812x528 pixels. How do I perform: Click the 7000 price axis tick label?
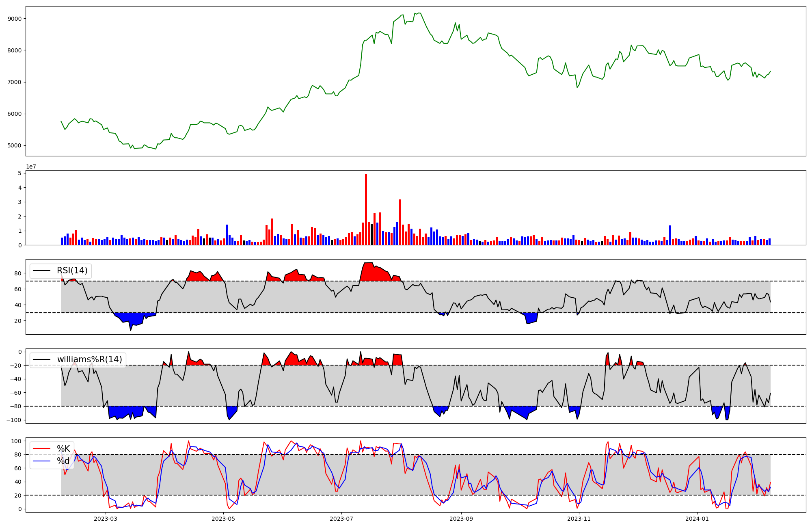[15, 82]
